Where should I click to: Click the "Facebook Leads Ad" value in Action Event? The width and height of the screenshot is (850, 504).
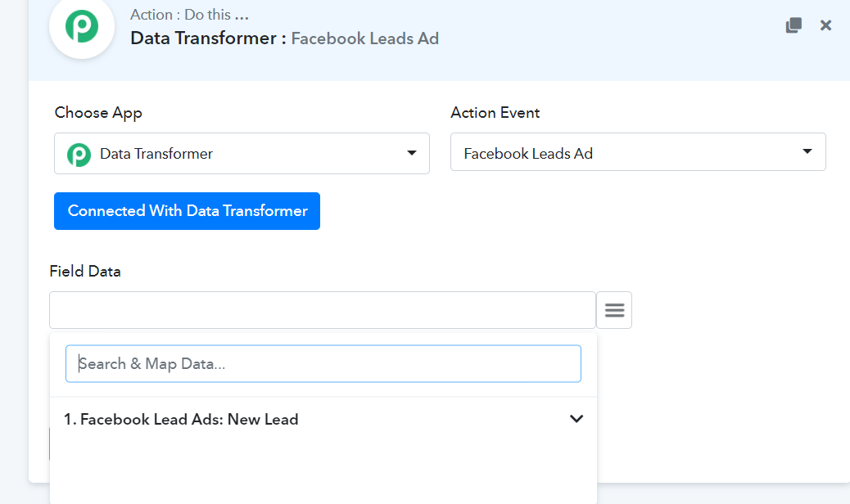528,153
